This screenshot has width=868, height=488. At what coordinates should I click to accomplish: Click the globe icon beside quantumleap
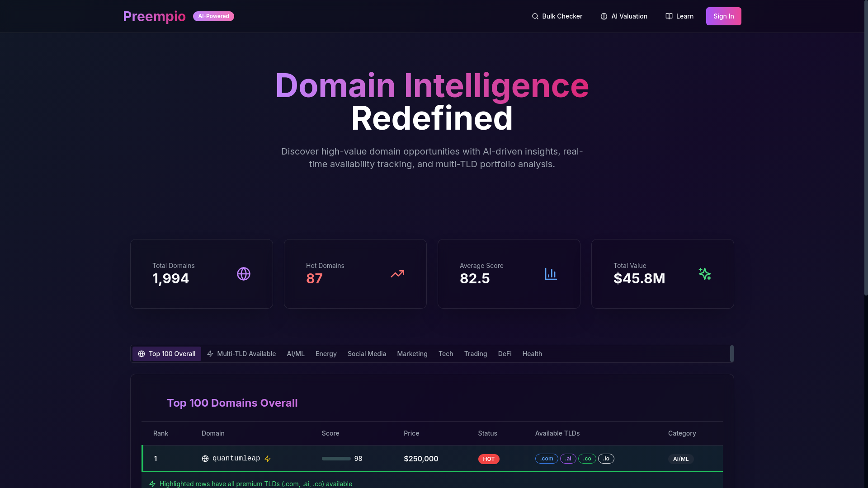pyautogui.click(x=205, y=459)
